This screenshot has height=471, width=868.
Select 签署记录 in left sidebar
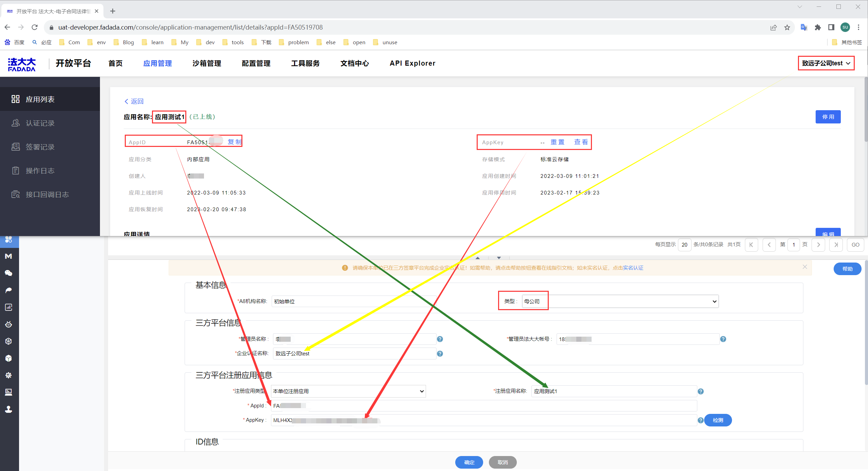tap(40, 147)
